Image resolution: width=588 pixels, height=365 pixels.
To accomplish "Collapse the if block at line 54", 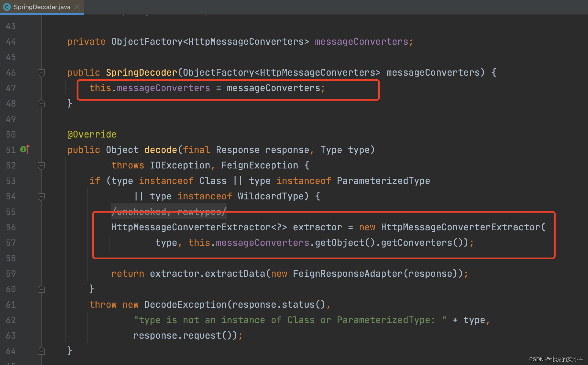I will pyautogui.click(x=41, y=196).
